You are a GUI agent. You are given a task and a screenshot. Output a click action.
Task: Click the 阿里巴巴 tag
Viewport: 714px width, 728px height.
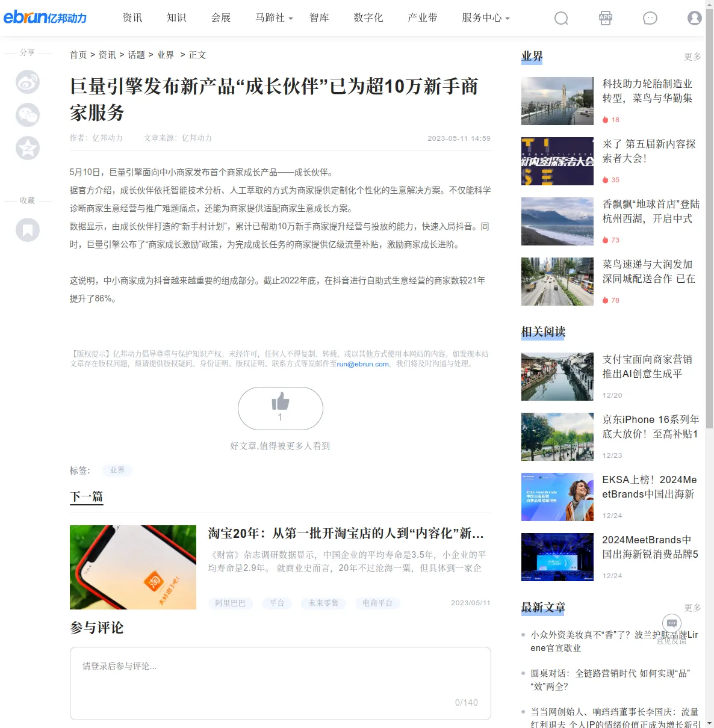(231, 603)
